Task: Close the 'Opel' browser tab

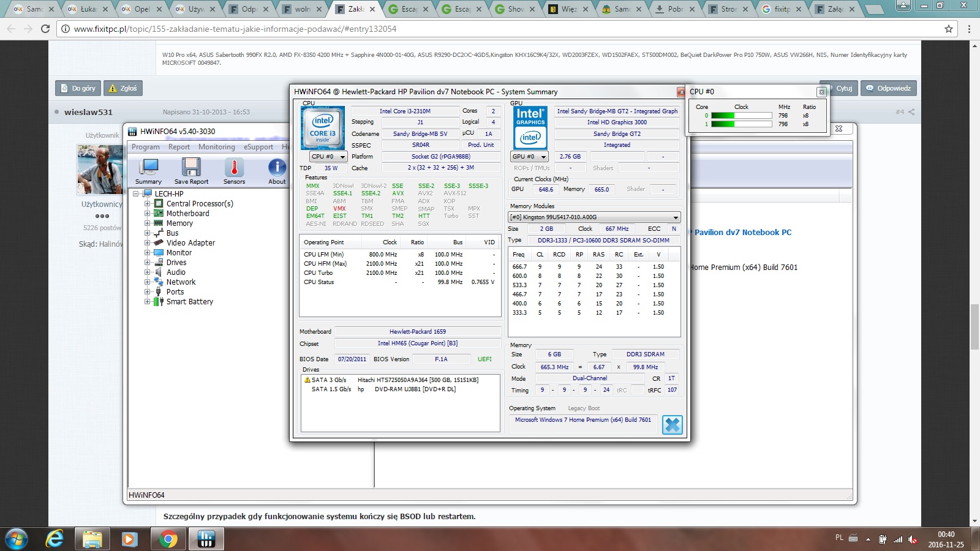Action: click(159, 9)
